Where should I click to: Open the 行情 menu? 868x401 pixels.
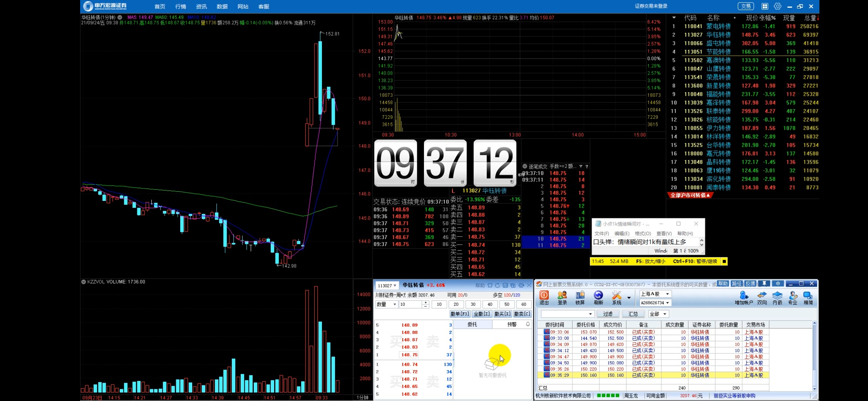[x=181, y=7]
